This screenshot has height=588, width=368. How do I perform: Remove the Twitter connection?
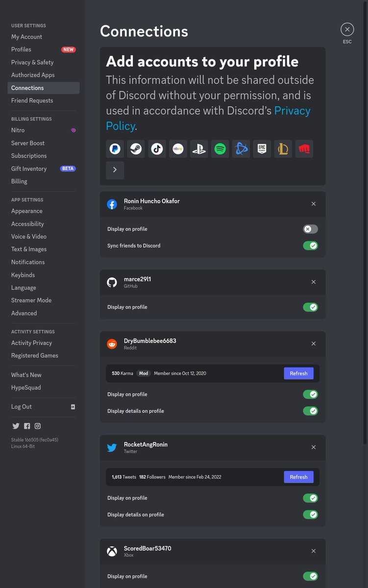(x=314, y=447)
